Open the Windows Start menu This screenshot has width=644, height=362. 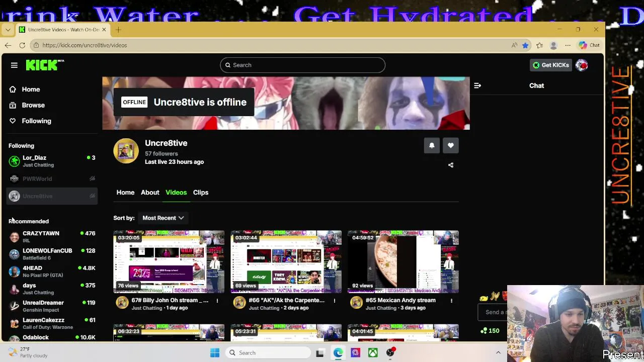pos(215,353)
